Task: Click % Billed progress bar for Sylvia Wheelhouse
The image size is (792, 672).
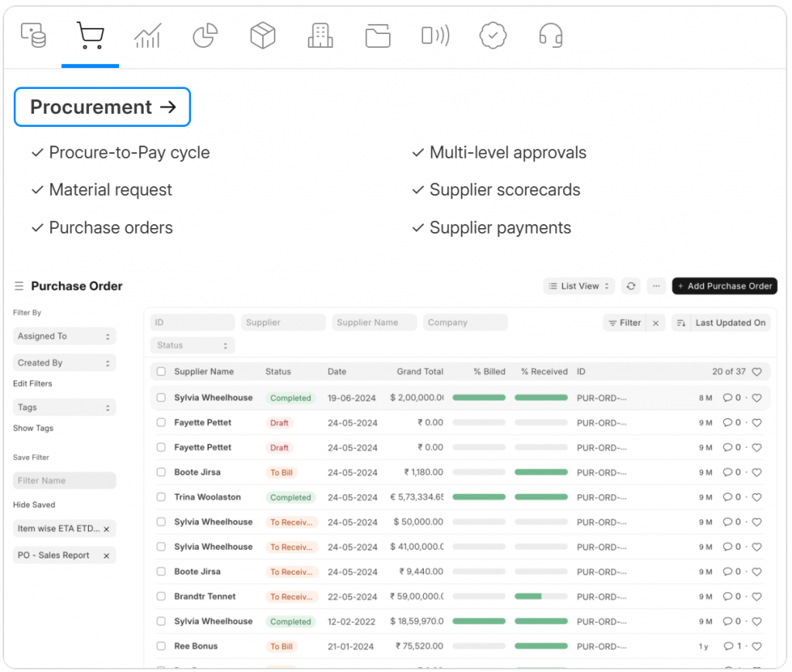Action: (479, 397)
